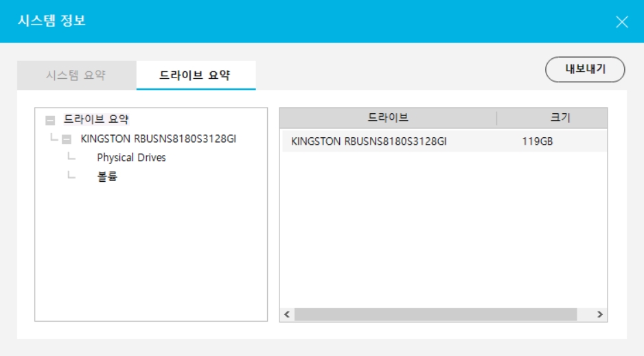644x356 pixels.
Task: Click the scroll left arrow
Action: coord(287,315)
